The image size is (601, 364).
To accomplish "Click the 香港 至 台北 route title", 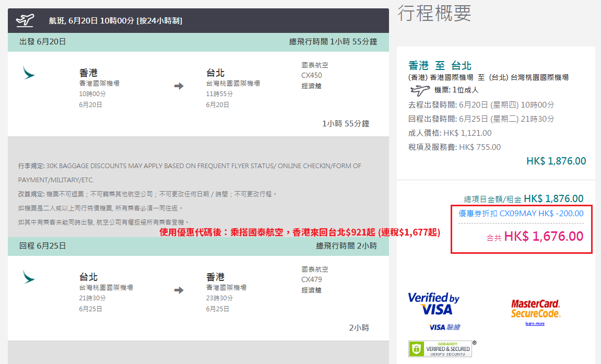I will click(x=440, y=65).
